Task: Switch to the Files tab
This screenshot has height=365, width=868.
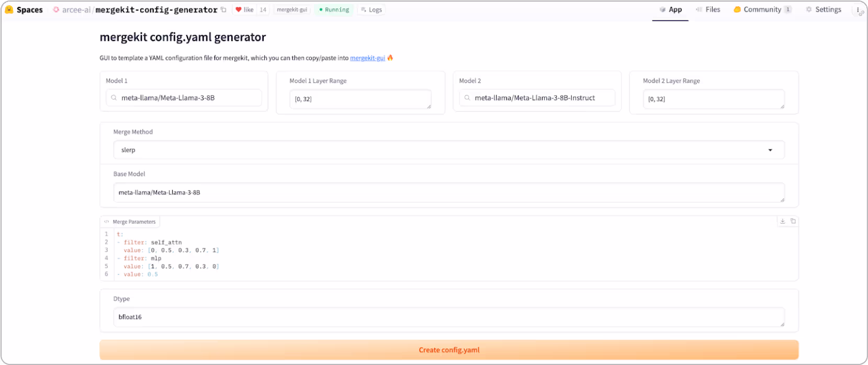Action: tap(708, 9)
